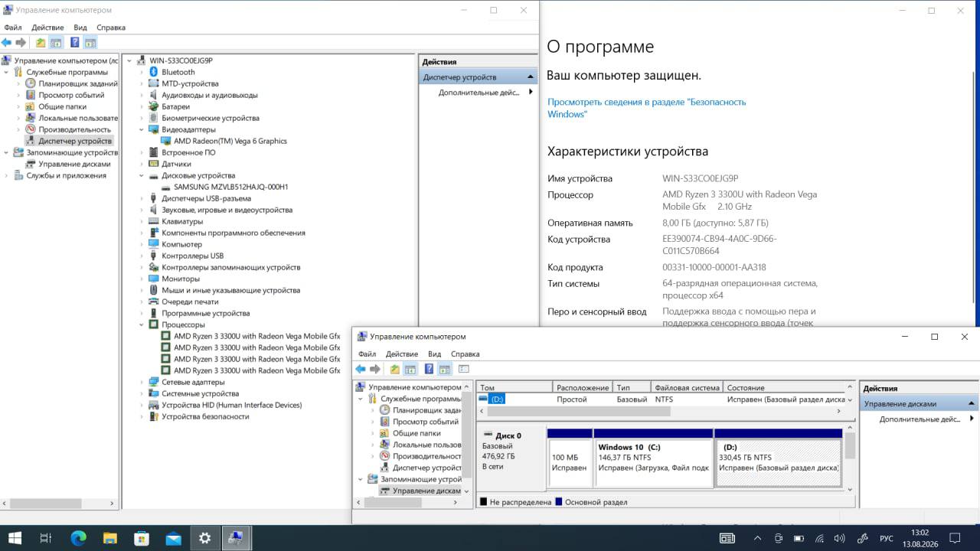Select Устройства HID (Human Interface Devices)

pyautogui.click(x=232, y=405)
